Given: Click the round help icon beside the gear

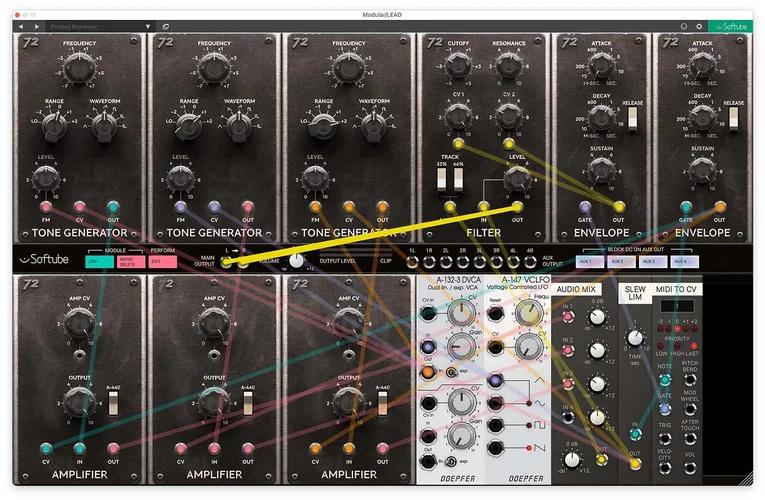Looking at the screenshot, I should [684, 26].
